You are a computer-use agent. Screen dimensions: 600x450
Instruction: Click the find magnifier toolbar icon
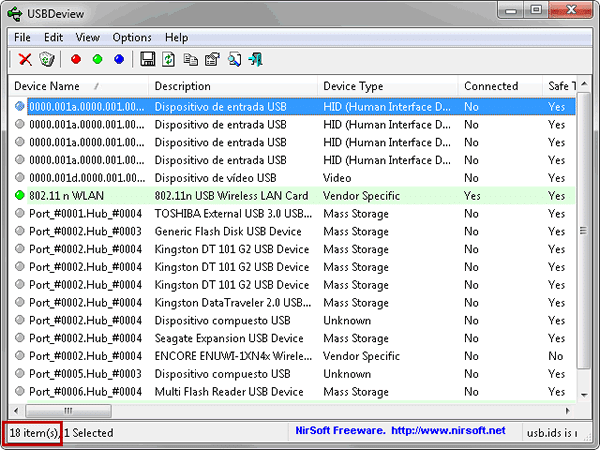point(234,59)
